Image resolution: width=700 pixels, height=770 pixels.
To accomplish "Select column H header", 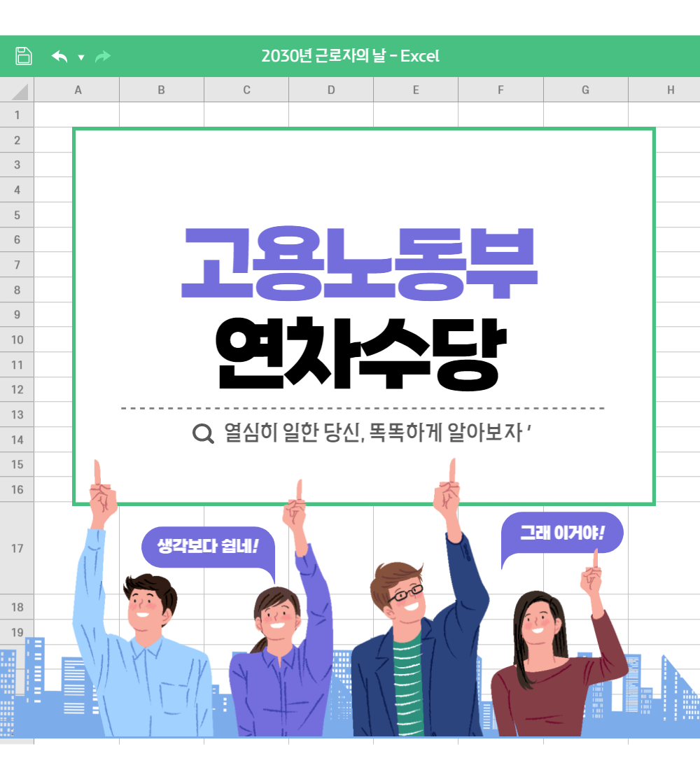I will click(x=664, y=90).
